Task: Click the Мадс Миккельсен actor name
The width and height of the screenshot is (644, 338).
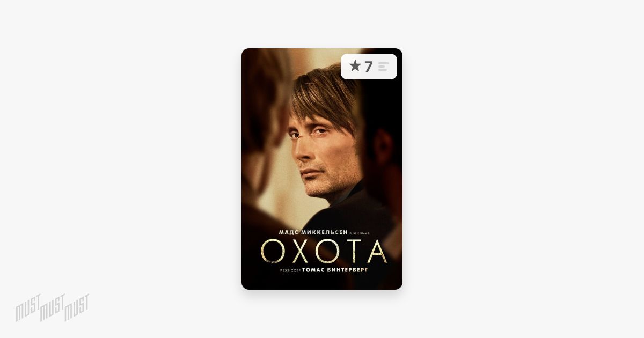Action: point(313,232)
